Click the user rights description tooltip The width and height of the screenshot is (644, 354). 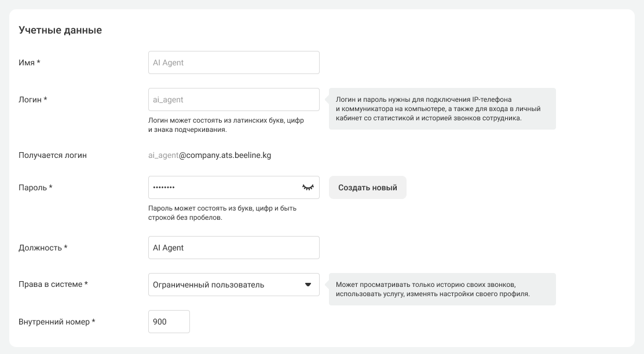442,289
